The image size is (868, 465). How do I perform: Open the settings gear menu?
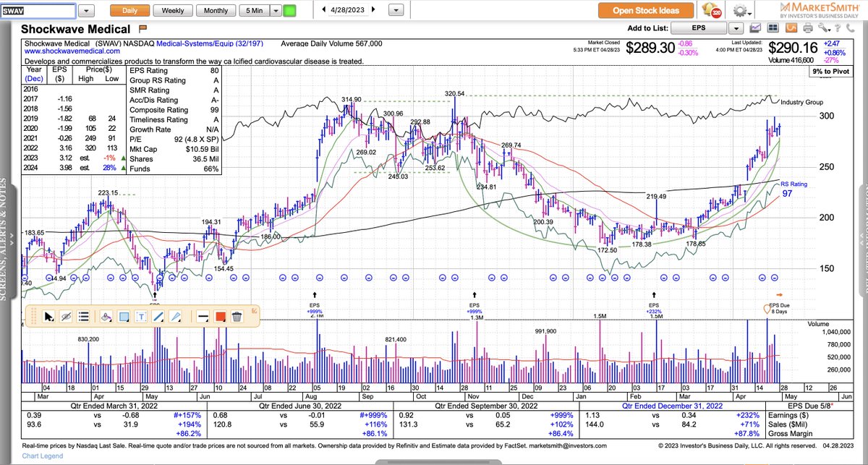741,11
